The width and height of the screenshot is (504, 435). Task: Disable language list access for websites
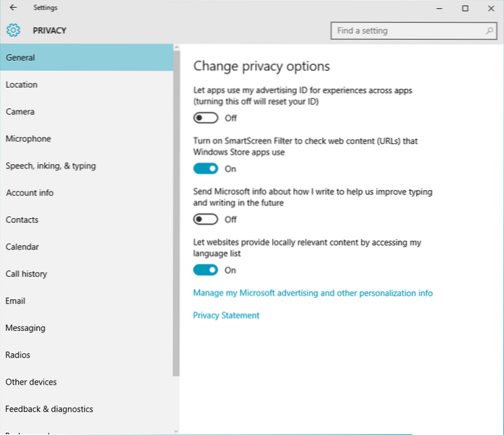click(x=206, y=270)
